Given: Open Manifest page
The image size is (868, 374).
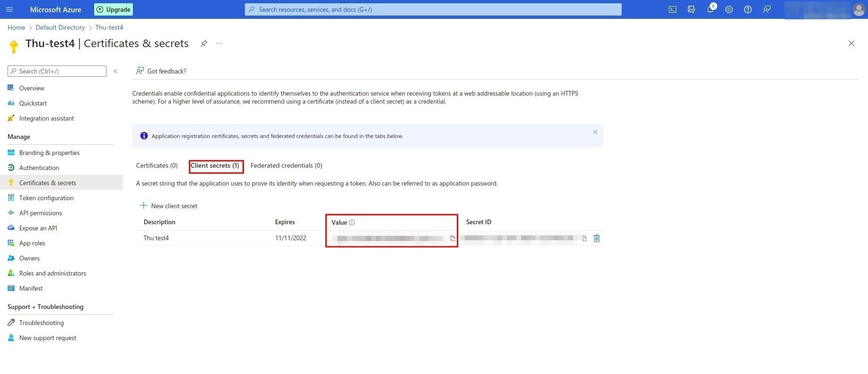Looking at the screenshot, I should click(x=31, y=288).
